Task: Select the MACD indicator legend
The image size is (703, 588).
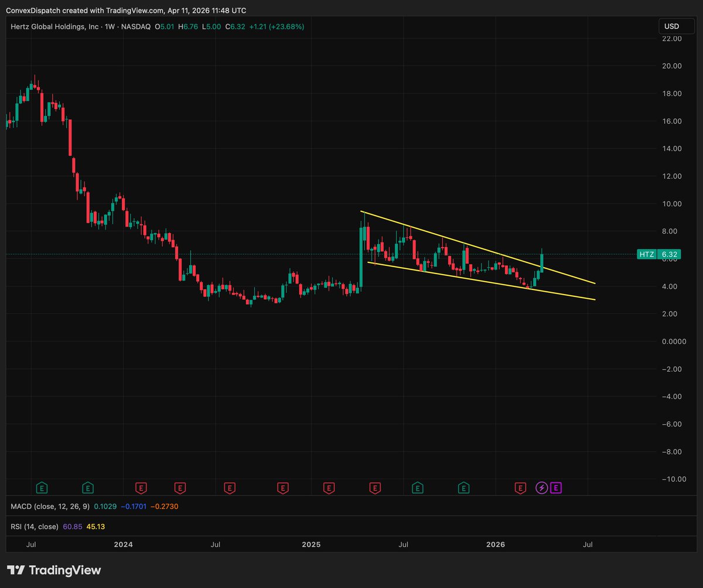Action: [x=94, y=506]
